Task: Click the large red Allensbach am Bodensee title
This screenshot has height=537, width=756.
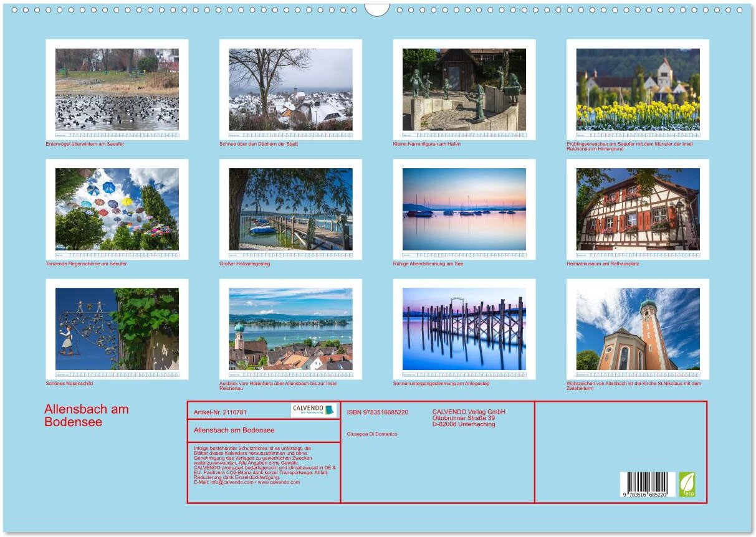Action: pyautogui.click(x=86, y=416)
